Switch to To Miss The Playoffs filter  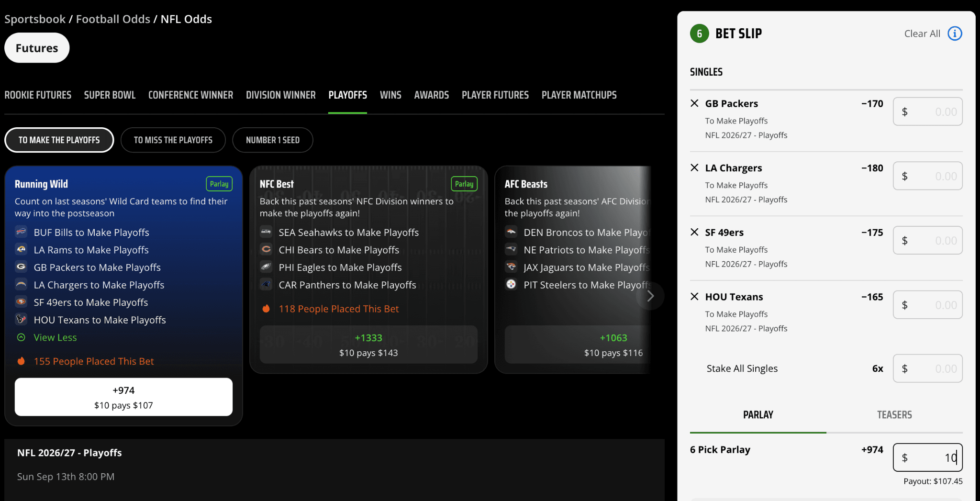point(173,140)
